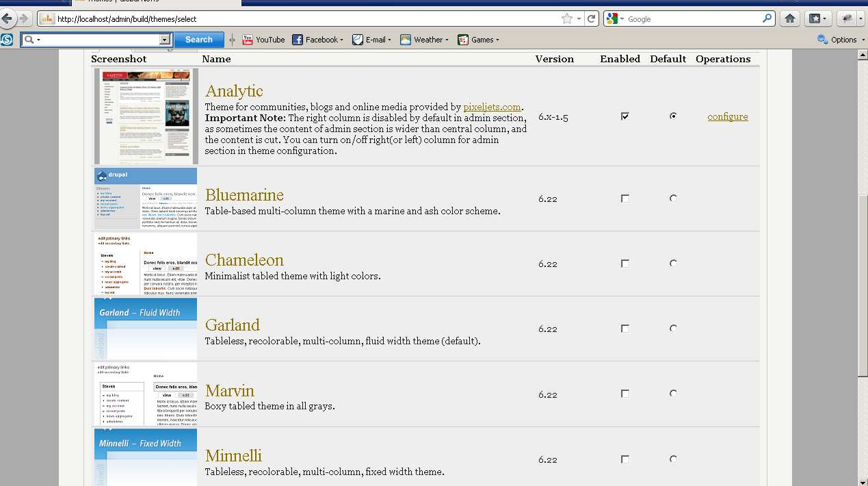Go to the browser Home page
Screen dimensions: 868x486
pos(789,19)
